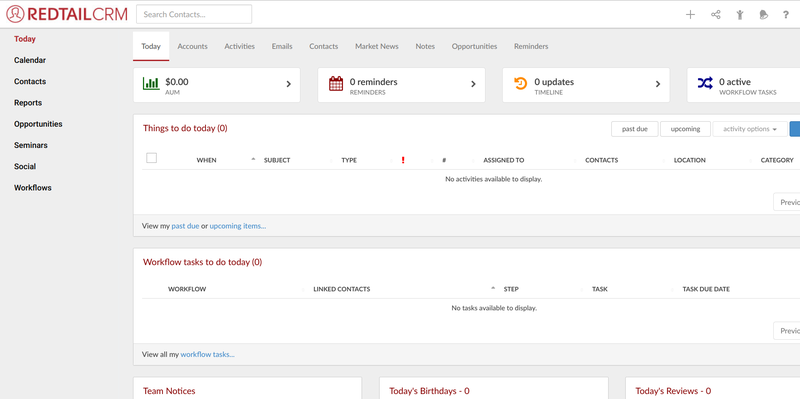Sort by Subject column arrow

click(253, 159)
